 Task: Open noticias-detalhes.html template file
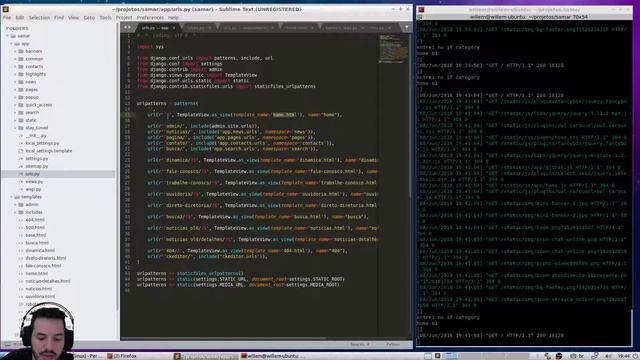click(48, 281)
